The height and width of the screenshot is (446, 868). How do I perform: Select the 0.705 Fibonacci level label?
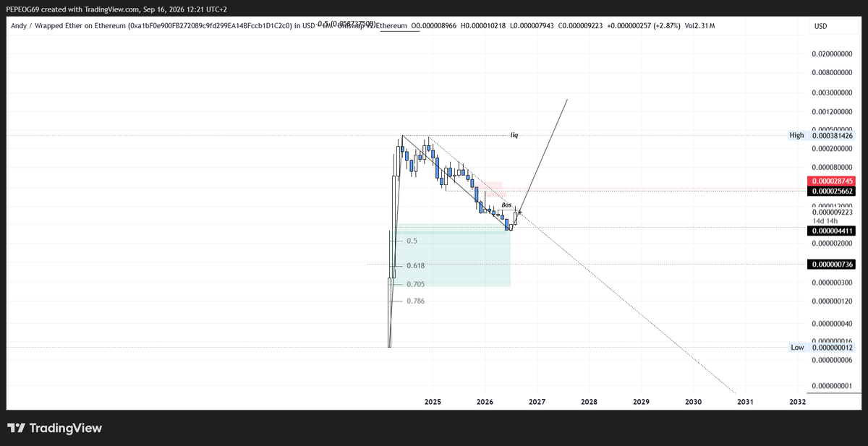415,283
